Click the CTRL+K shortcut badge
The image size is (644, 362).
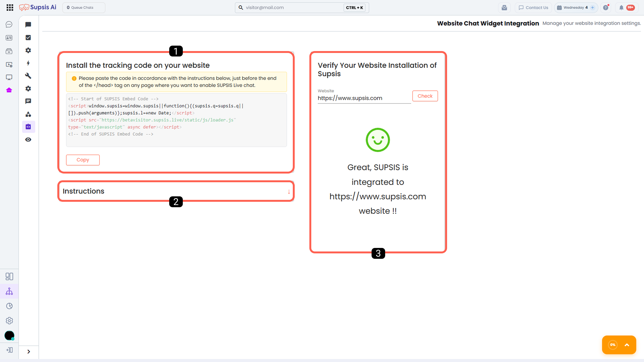354,8
